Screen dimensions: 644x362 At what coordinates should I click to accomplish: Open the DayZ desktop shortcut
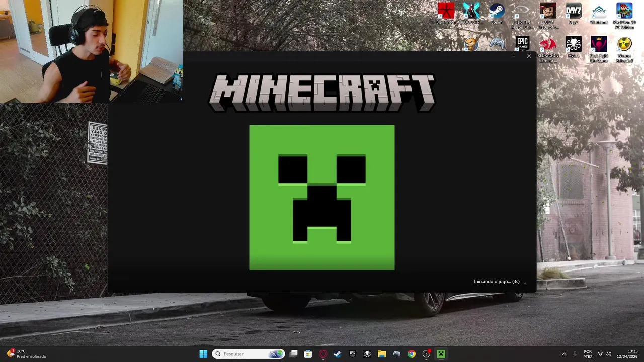click(573, 14)
